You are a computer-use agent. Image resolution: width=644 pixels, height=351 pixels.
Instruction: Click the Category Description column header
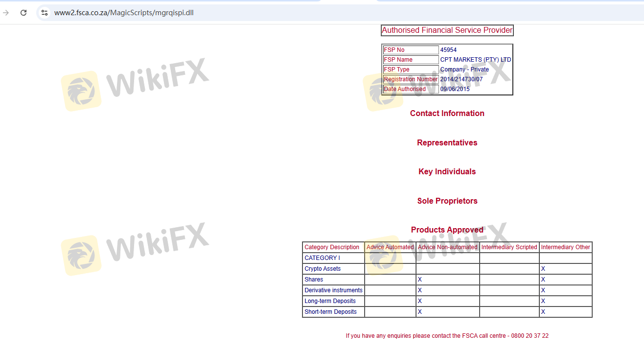click(x=334, y=247)
